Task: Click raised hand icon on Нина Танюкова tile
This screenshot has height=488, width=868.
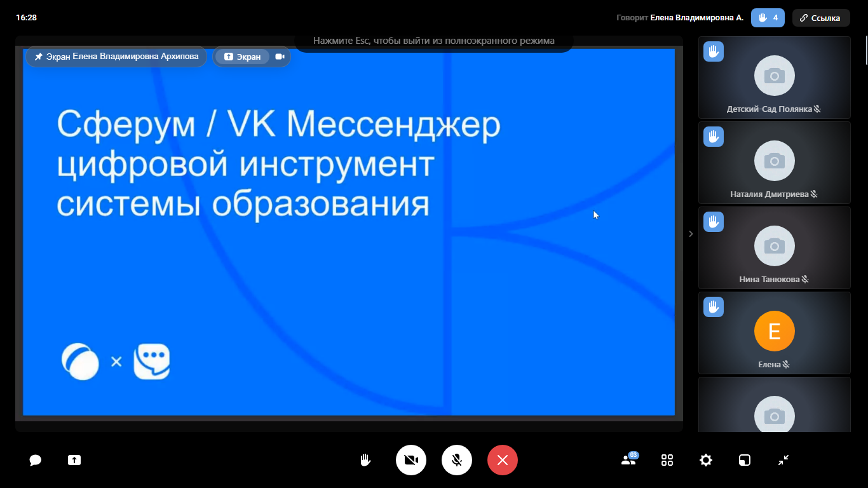Action: pos(714,222)
